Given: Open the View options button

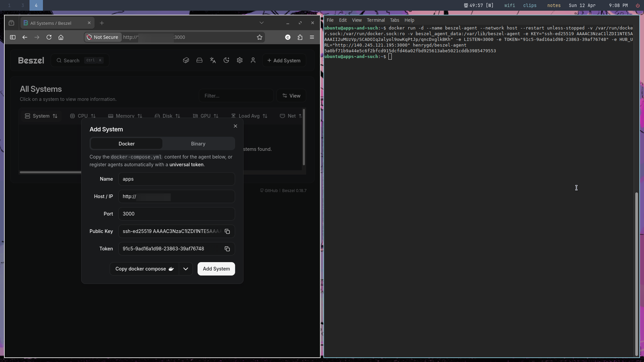Looking at the screenshot, I should (x=292, y=96).
